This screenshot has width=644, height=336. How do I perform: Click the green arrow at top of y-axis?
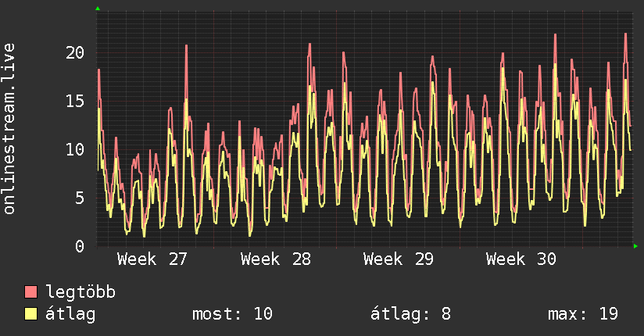pos(98,9)
